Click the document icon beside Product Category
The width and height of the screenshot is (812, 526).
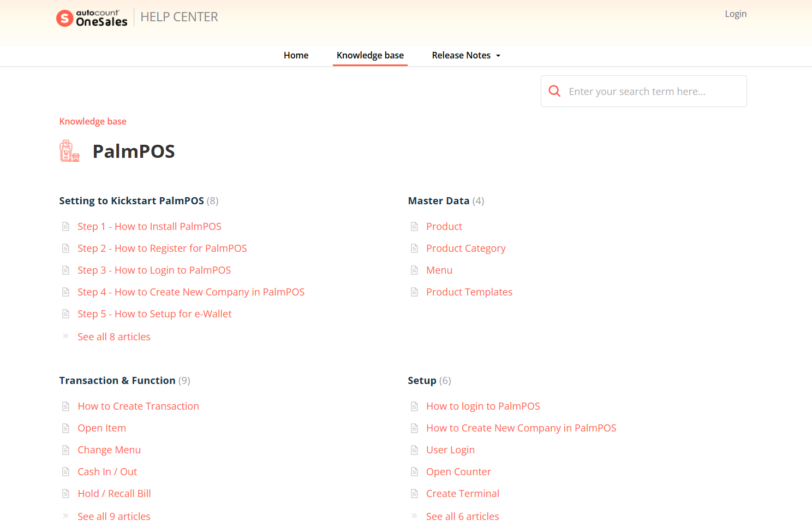(x=414, y=249)
